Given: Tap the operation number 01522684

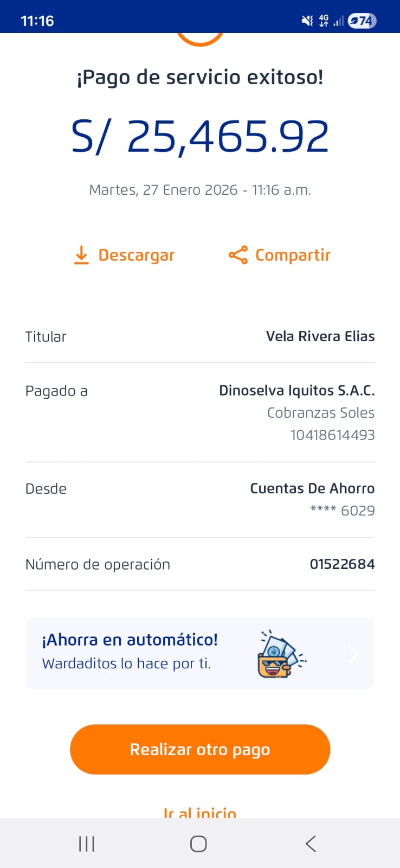Looking at the screenshot, I should point(342,564).
